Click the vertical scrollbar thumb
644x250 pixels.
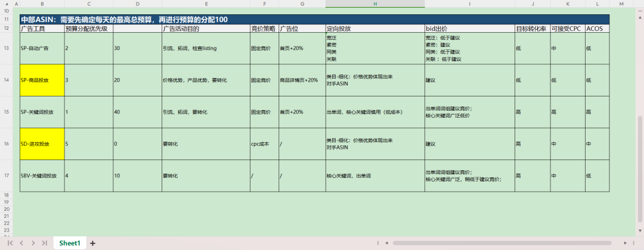[640, 169]
